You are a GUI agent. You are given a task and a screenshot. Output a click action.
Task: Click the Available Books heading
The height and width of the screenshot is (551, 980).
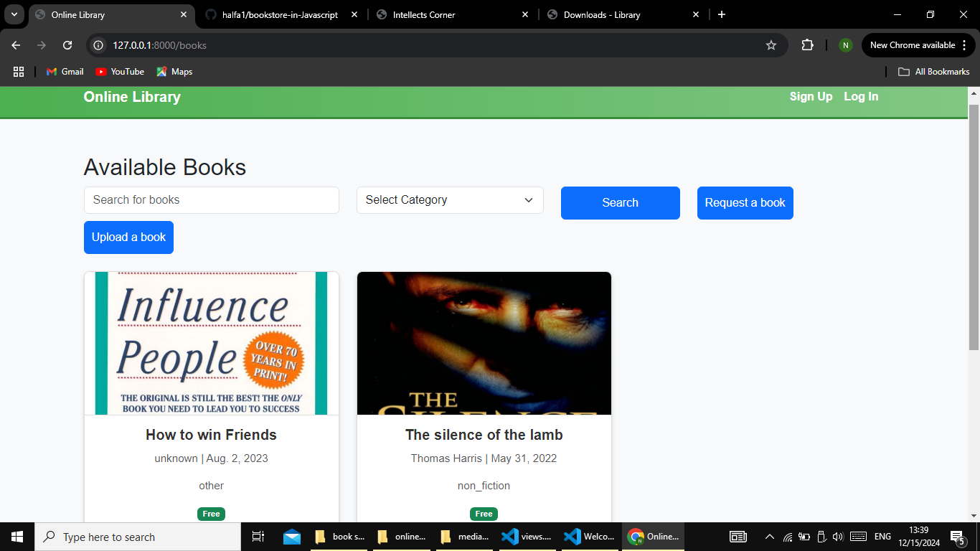pos(165,167)
